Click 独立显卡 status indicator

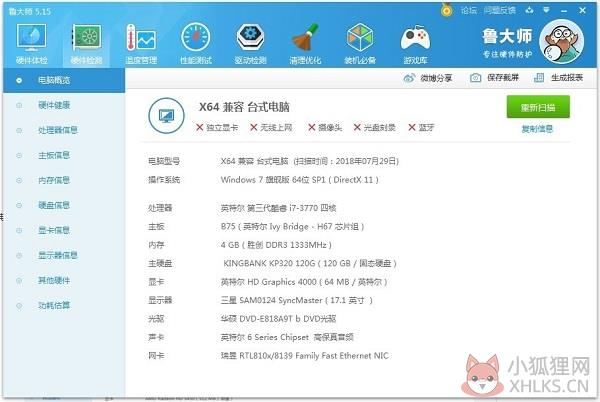pyautogui.click(x=217, y=127)
